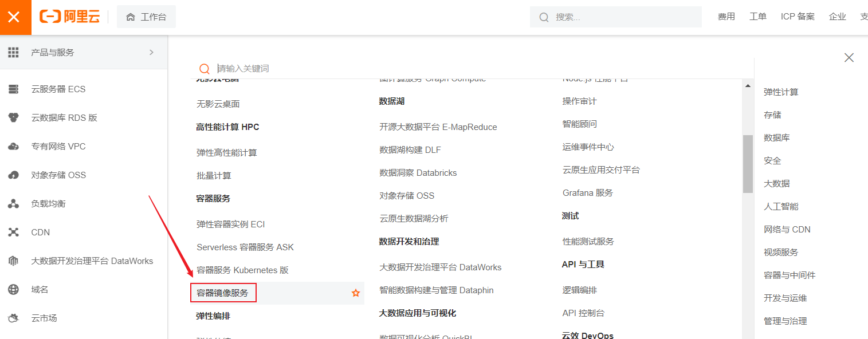Click the 云数据库 RDS 版 icon
868x339 pixels.
pos(13,118)
